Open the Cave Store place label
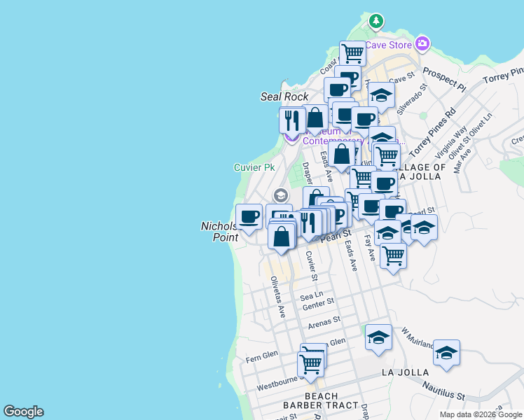Viewport: 524px width, 420px height. [388, 45]
